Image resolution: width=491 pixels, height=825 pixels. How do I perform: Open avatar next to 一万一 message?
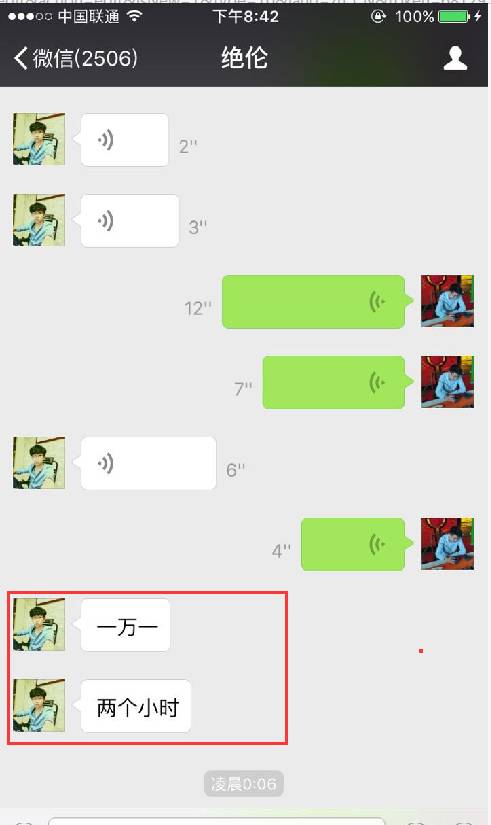(39, 625)
